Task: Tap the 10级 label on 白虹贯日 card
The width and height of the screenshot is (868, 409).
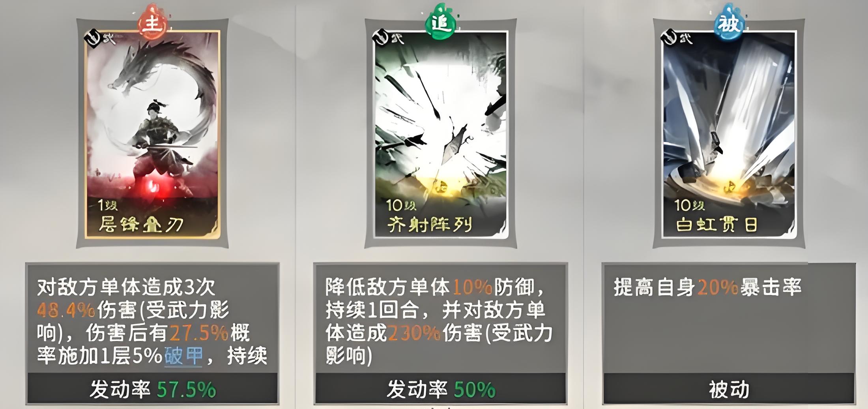Action: pyautogui.click(x=689, y=205)
